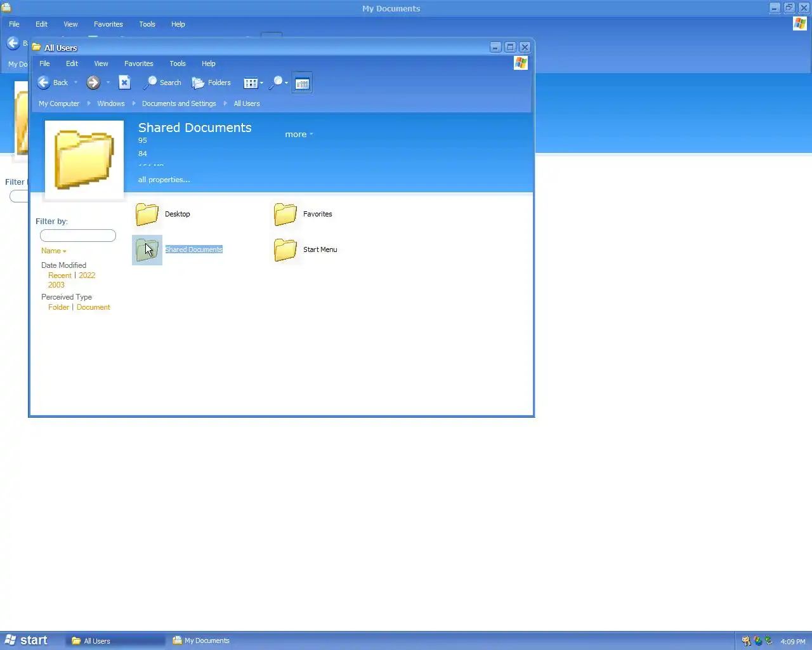Viewport: 812px width, 650px height.
Task: Toggle the Folders pane button
Action: [x=212, y=83]
